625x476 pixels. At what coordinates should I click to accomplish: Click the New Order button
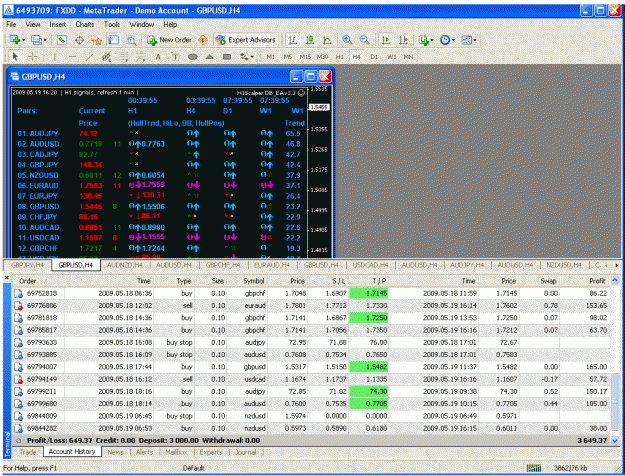[x=169, y=40]
